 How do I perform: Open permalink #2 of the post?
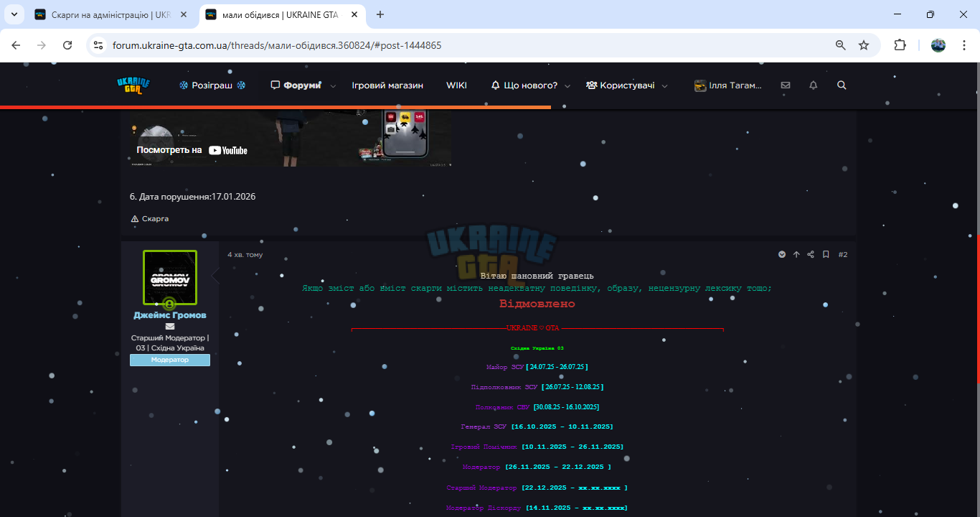point(843,254)
